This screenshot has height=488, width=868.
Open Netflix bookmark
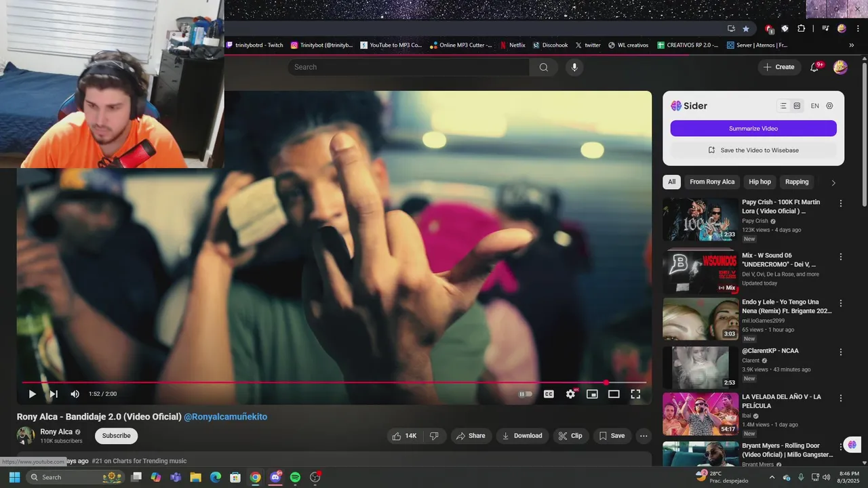(x=513, y=45)
